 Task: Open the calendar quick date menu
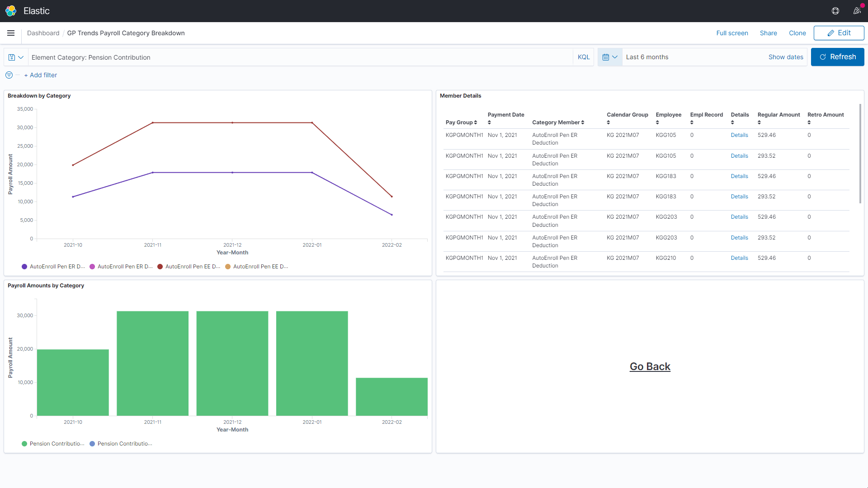pos(609,57)
